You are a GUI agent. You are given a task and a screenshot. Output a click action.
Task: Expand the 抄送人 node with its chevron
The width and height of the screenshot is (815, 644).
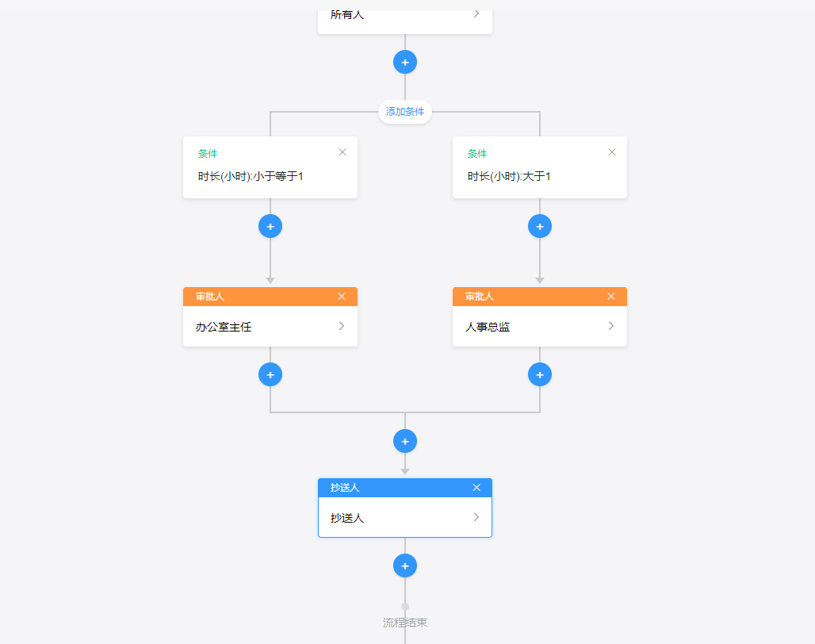pyautogui.click(x=476, y=516)
